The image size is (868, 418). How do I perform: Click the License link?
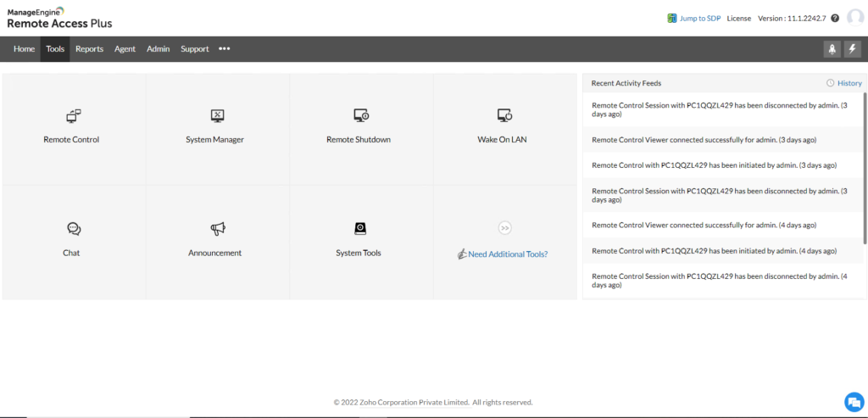pos(739,19)
